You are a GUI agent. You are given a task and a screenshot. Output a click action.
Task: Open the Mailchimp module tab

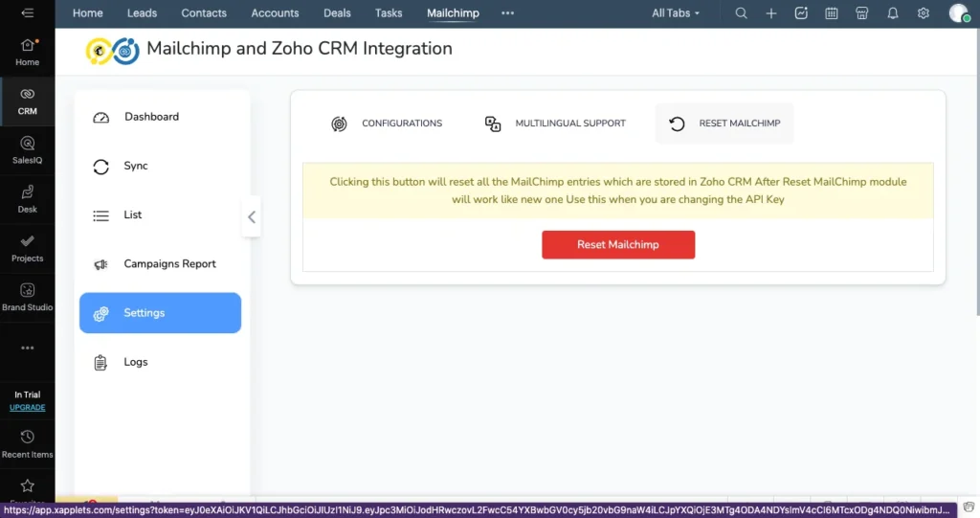pyautogui.click(x=453, y=13)
